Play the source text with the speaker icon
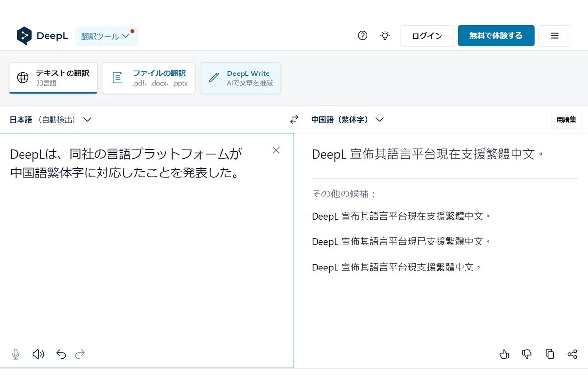Image resolution: width=588 pixels, height=392 pixels. 38,354
